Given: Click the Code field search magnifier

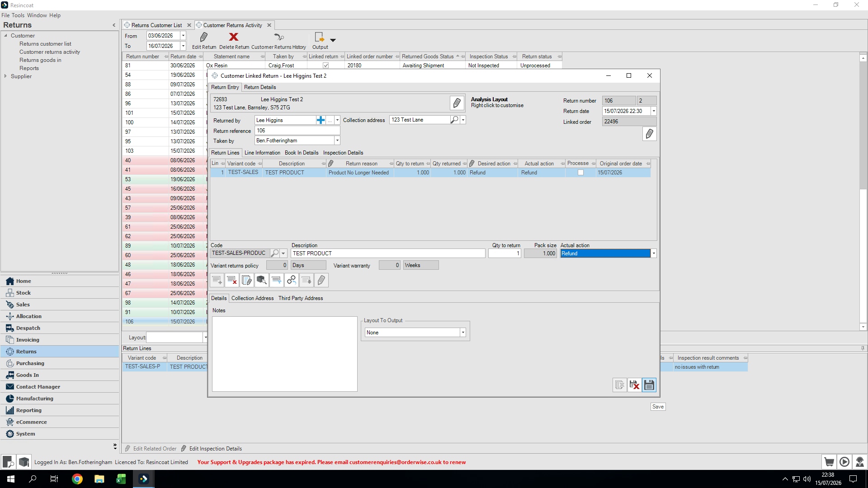Looking at the screenshot, I should [x=274, y=253].
